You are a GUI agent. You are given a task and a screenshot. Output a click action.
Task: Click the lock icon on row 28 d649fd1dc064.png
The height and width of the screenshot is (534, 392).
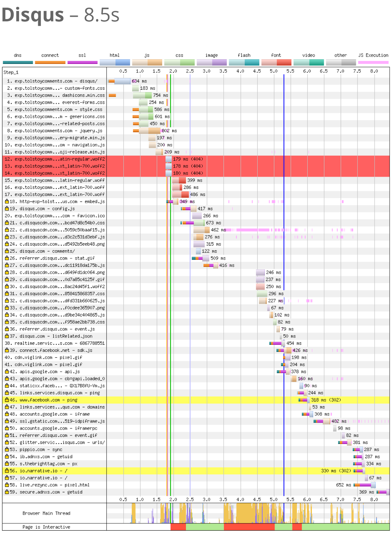7,272
